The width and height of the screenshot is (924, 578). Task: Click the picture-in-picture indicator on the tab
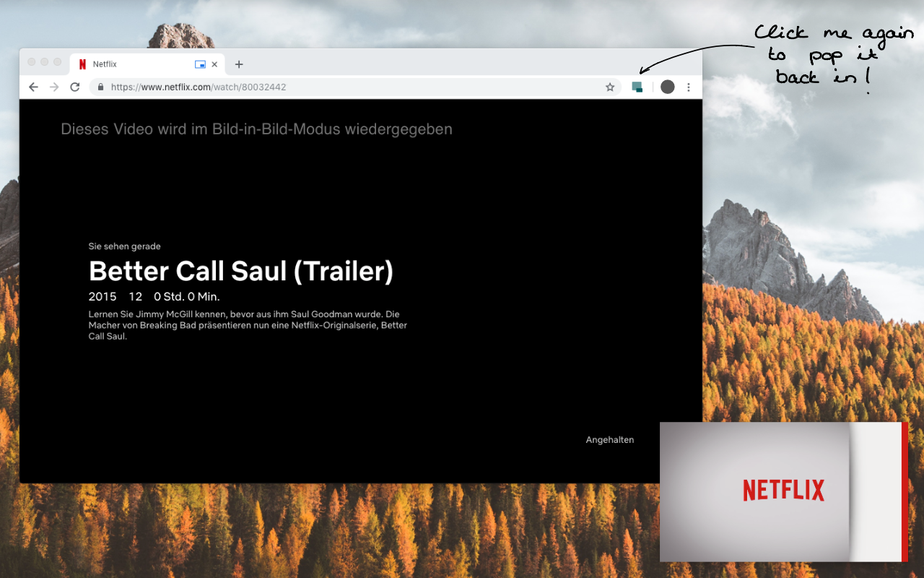coord(200,64)
